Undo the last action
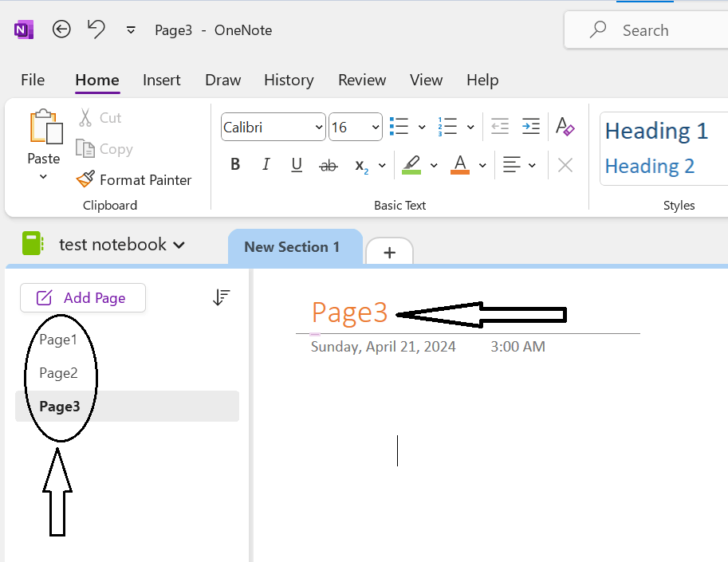 (96, 29)
